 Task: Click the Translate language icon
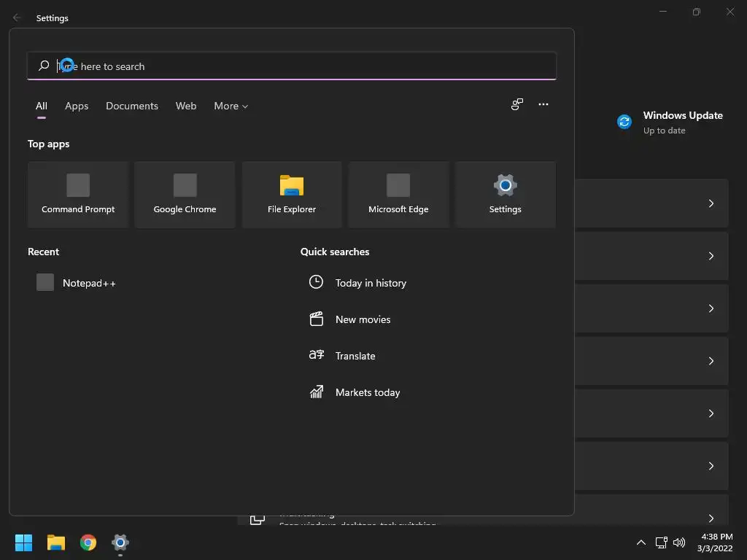(317, 355)
